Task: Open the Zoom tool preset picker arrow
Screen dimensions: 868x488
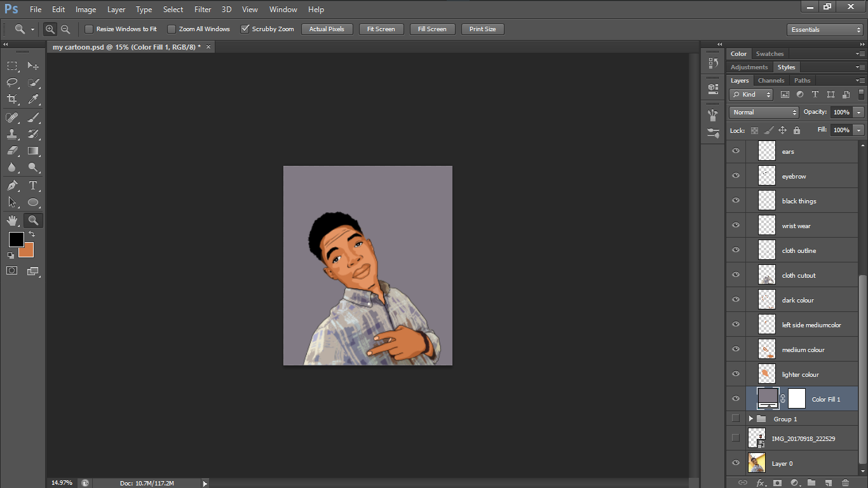Action: click(32, 29)
